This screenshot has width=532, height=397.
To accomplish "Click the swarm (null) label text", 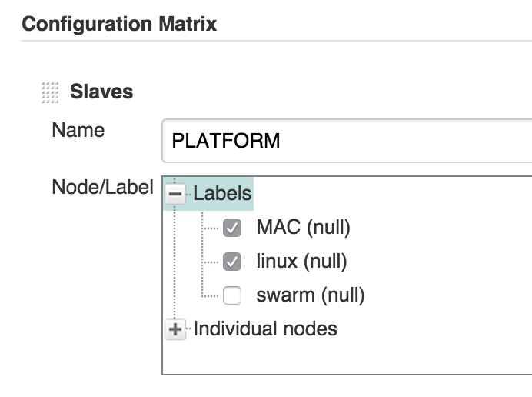I will coord(310,295).
